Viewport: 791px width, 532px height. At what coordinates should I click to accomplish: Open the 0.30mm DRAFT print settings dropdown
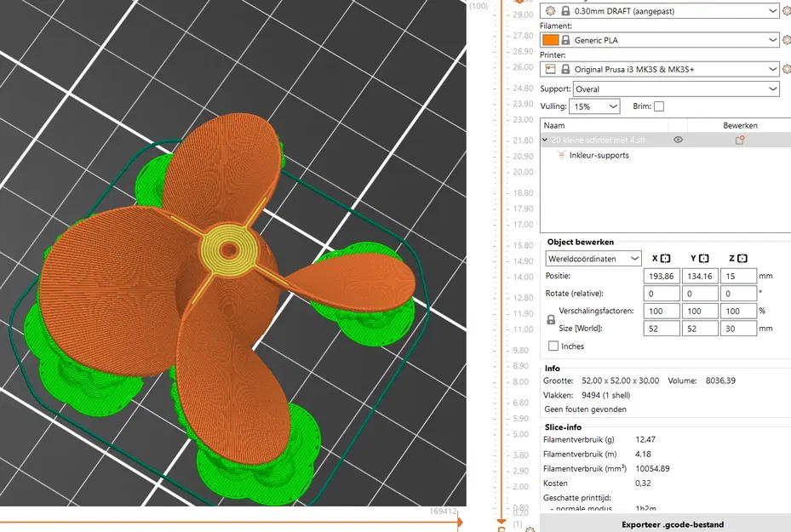coord(659,10)
